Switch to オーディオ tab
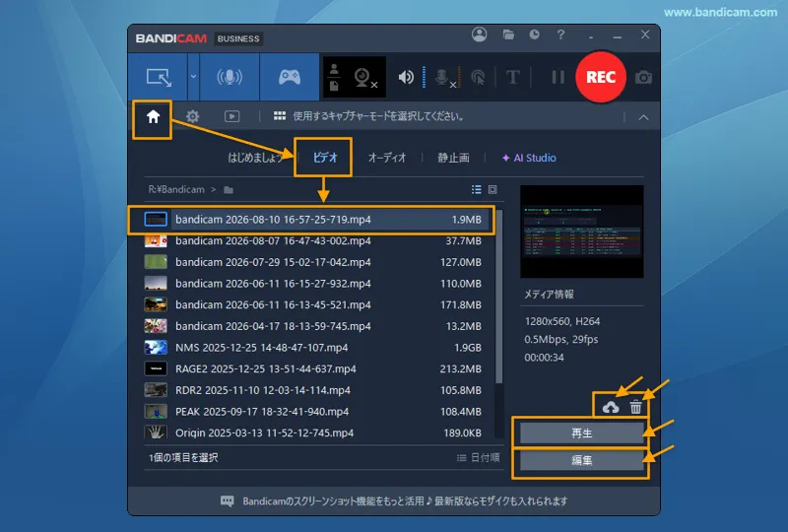This screenshot has height=532, width=788. (x=386, y=158)
